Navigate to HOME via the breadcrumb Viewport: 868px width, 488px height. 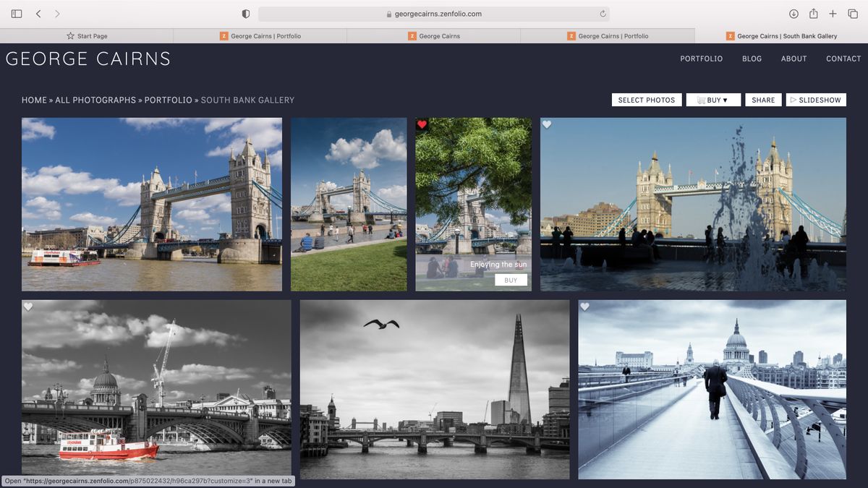[x=34, y=100]
